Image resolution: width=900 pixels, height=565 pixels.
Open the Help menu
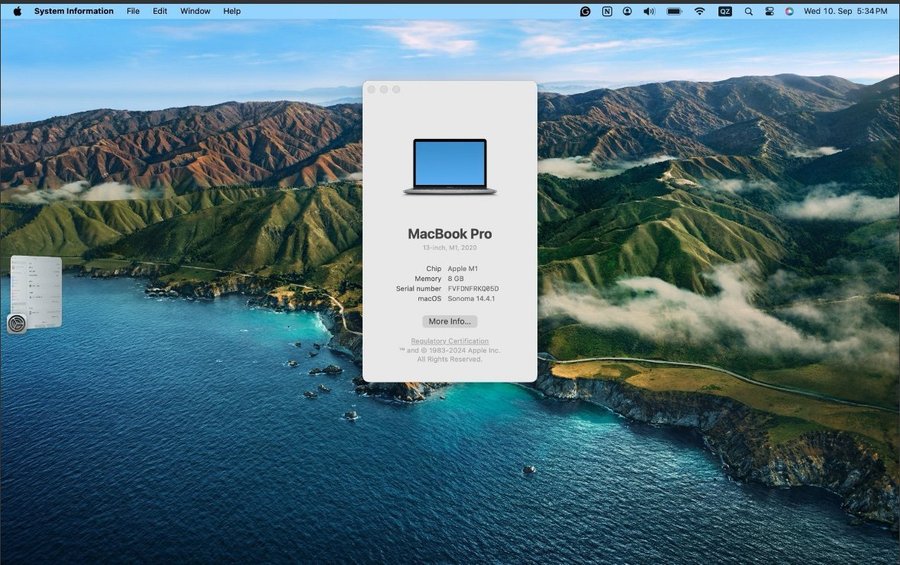[x=232, y=11]
